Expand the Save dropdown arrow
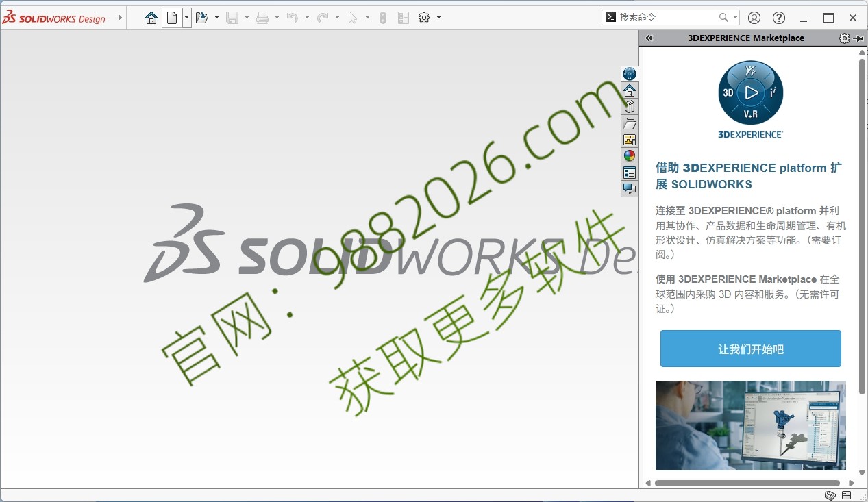The image size is (868, 502). click(247, 18)
